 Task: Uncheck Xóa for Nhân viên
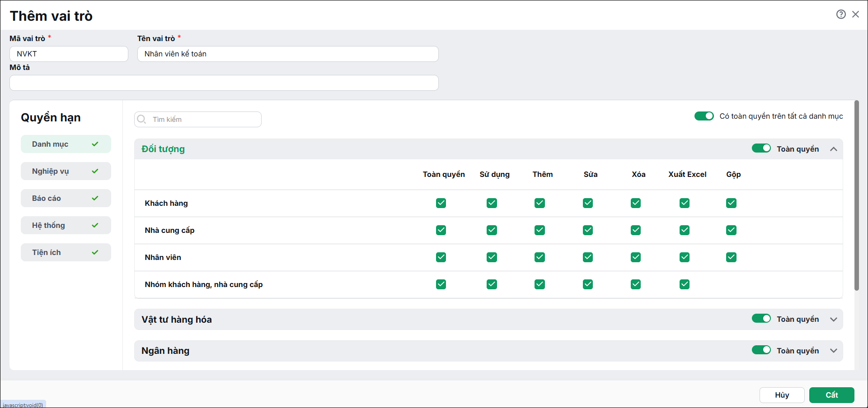[636, 257]
